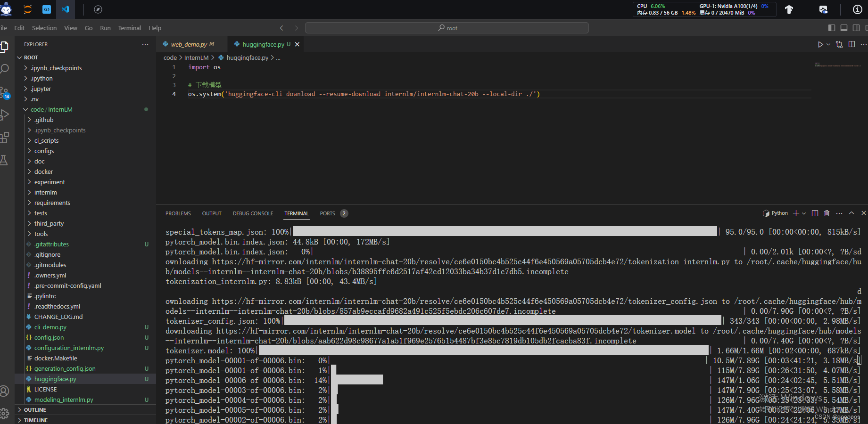Switch to OUTPUT panel tab

pos(212,213)
